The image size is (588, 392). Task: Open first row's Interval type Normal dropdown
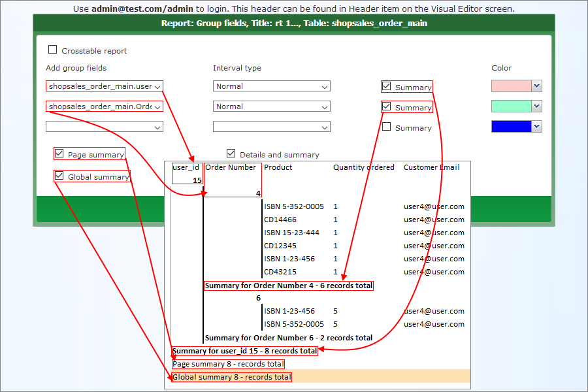(x=271, y=86)
